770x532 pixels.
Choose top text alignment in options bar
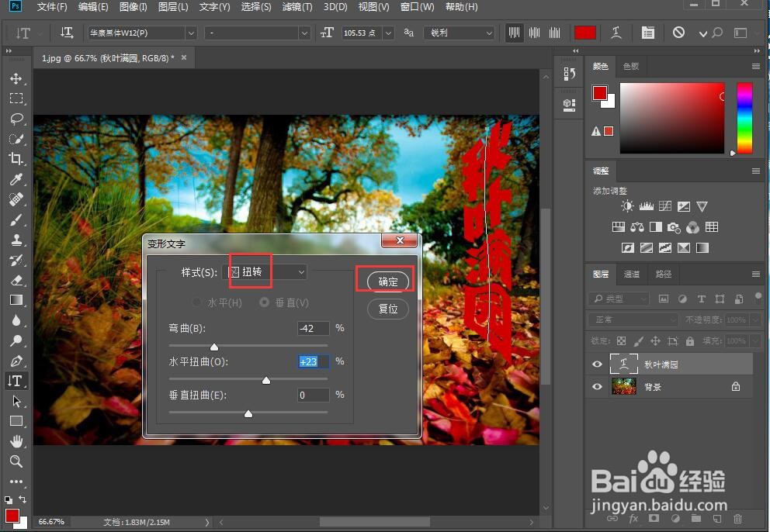(x=514, y=33)
